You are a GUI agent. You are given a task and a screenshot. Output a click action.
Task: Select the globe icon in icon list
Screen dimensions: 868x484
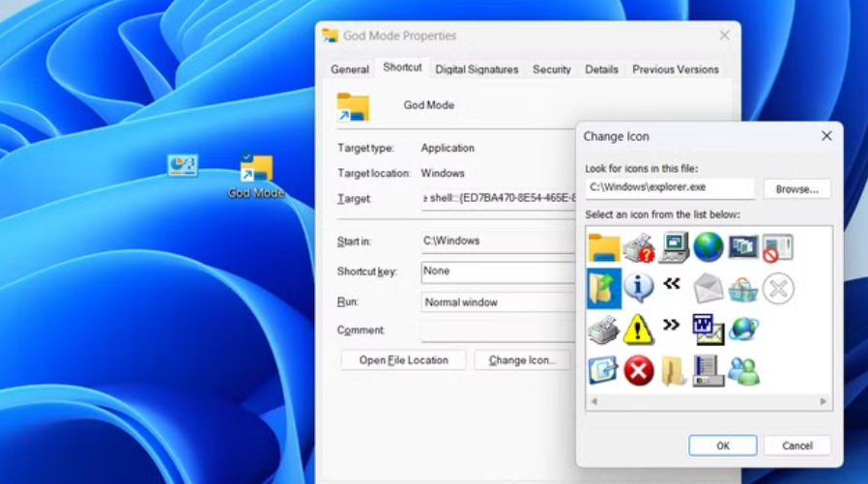pos(708,247)
